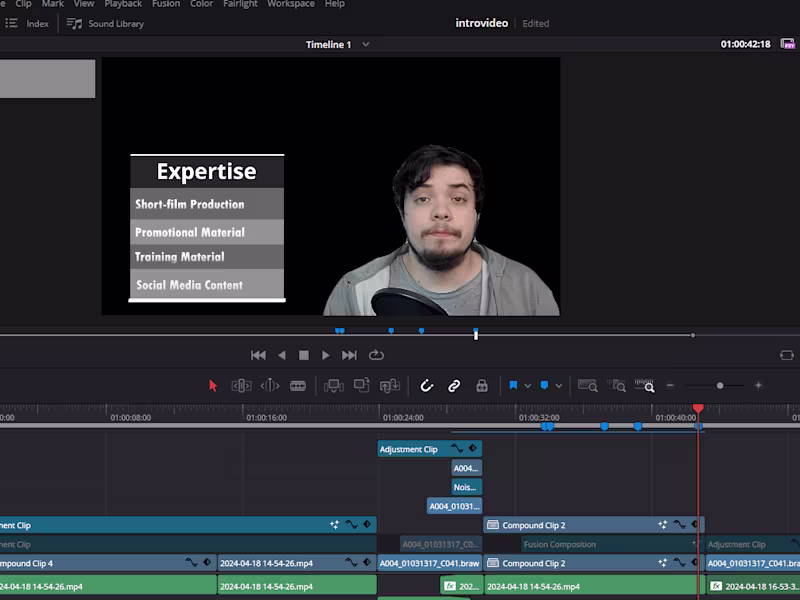The width and height of the screenshot is (800, 600).
Task: Adjust the timeline zoom slider
Action: pos(719,385)
